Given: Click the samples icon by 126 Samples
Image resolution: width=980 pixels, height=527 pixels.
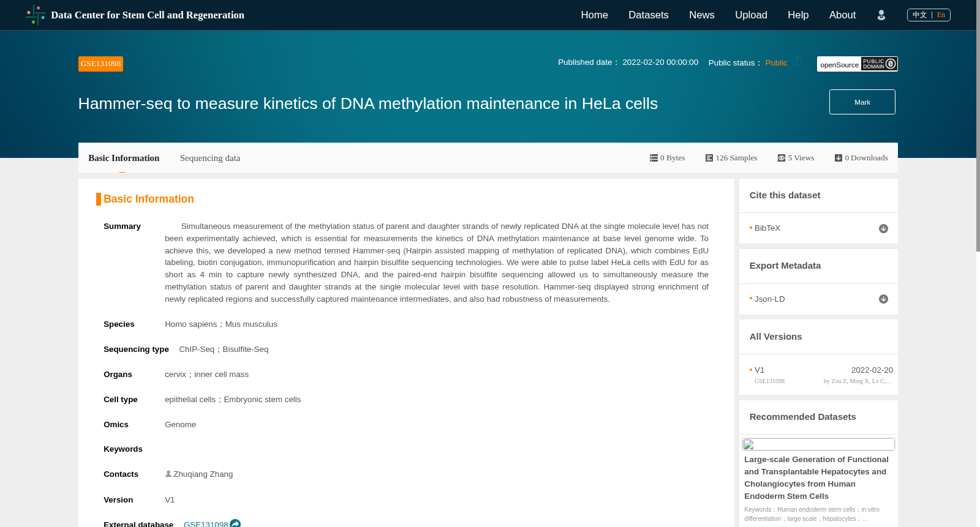Looking at the screenshot, I should [709, 158].
